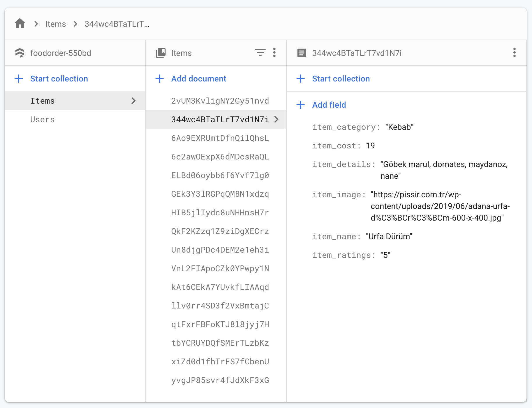532x408 pixels.
Task: Go to the home root breadcrumb icon
Action: pyautogui.click(x=20, y=23)
